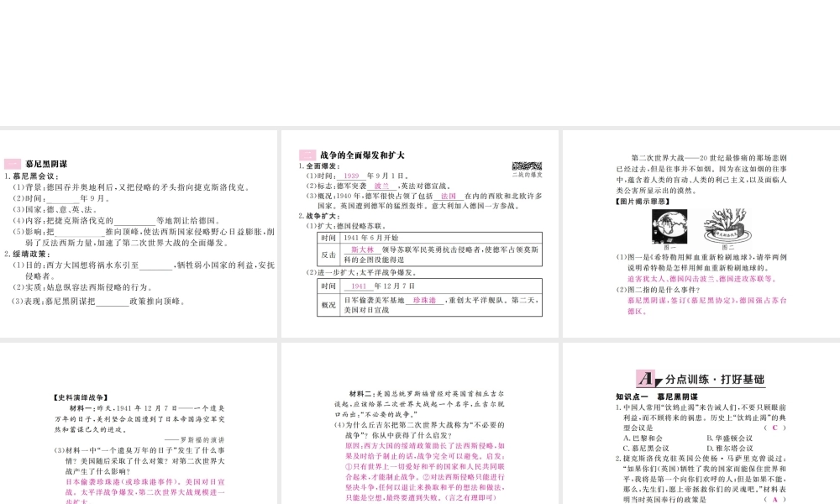Click the pink 二 badge before 战争的全面爆发和扩大
The height and width of the screenshot is (504, 840).
[x=307, y=155]
